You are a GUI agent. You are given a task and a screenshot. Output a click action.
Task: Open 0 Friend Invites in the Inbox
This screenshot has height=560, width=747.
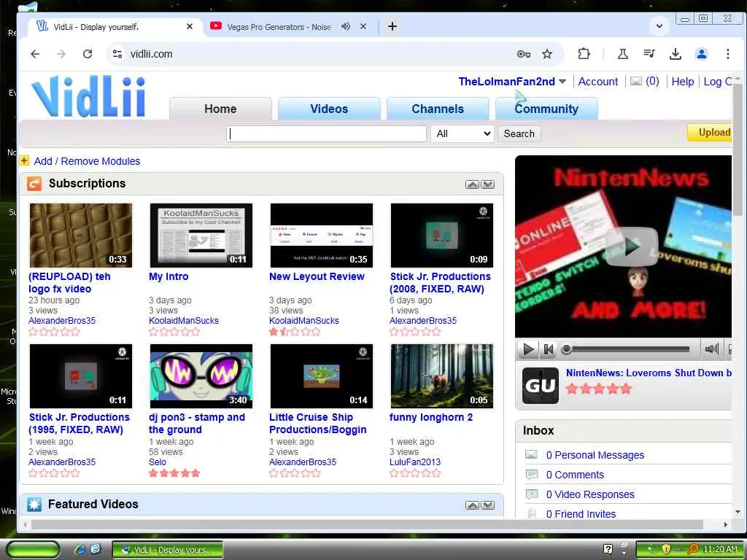pyautogui.click(x=581, y=514)
